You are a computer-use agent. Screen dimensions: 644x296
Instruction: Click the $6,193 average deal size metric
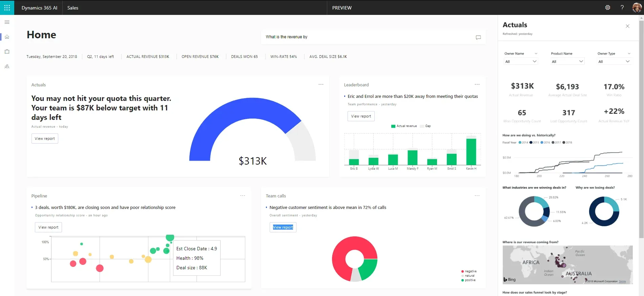tap(567, 90)
